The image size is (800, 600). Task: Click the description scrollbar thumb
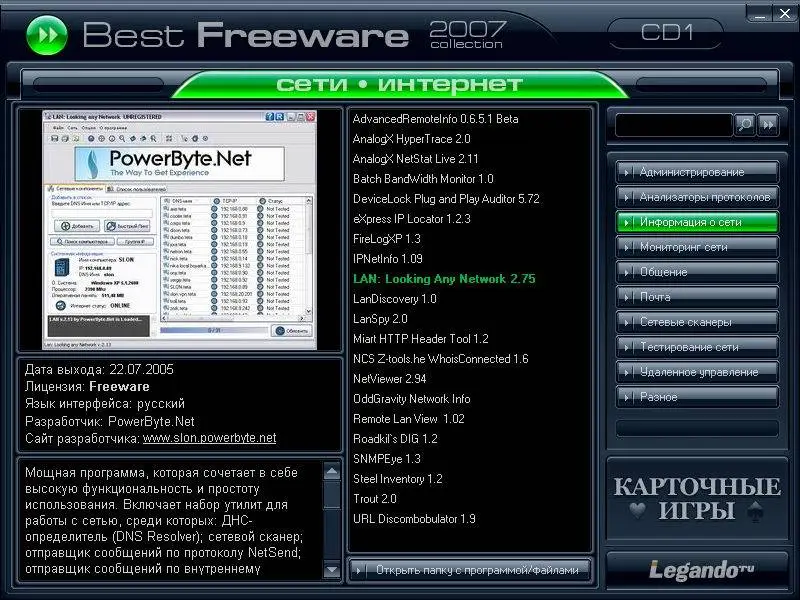pos(332,495)
